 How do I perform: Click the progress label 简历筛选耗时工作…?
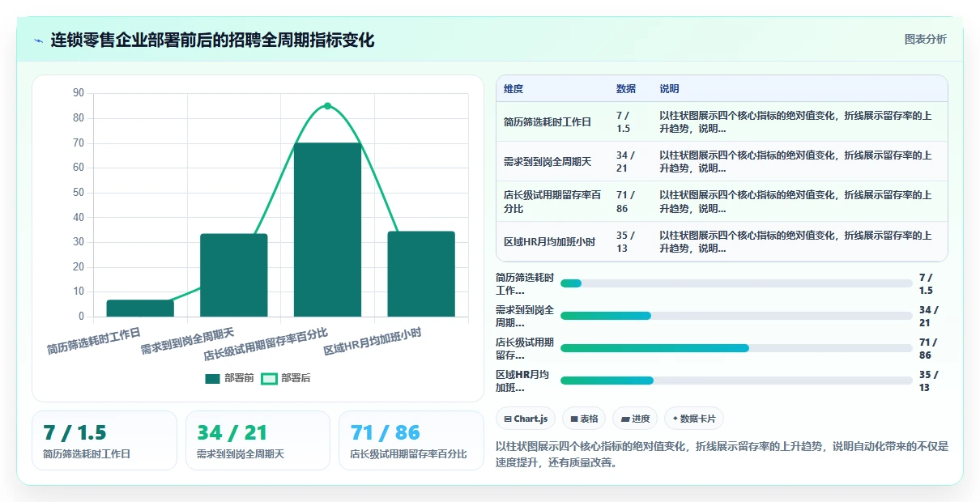[x=525, y=283]
